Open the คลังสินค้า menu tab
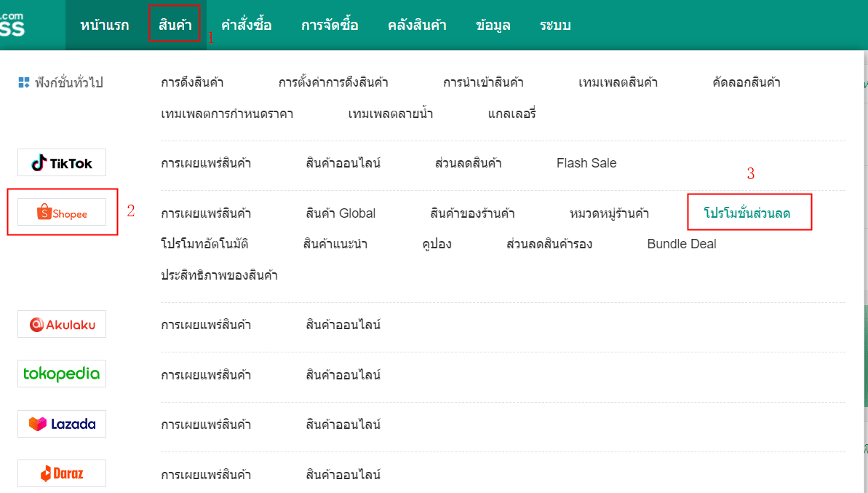This screenshot has width=868, height=493. [417, 25]
